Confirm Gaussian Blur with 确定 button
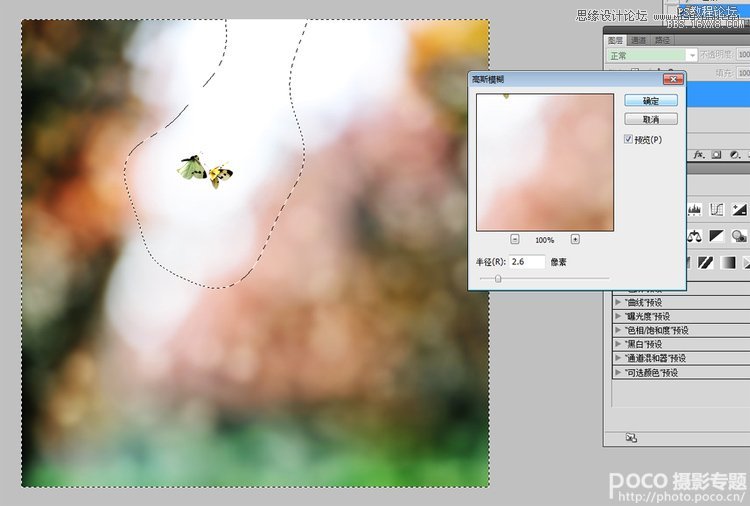Viewport: 750px width, 506px height. point(651,100)
